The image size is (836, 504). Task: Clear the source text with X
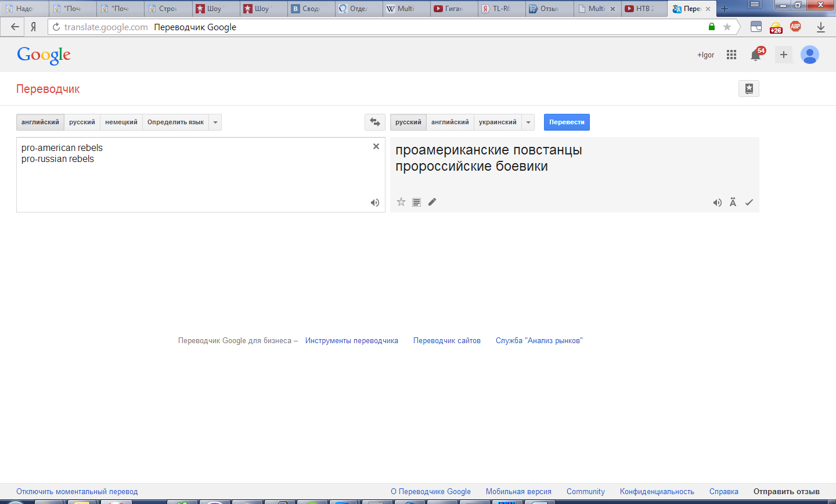click(x=376, y=146)
